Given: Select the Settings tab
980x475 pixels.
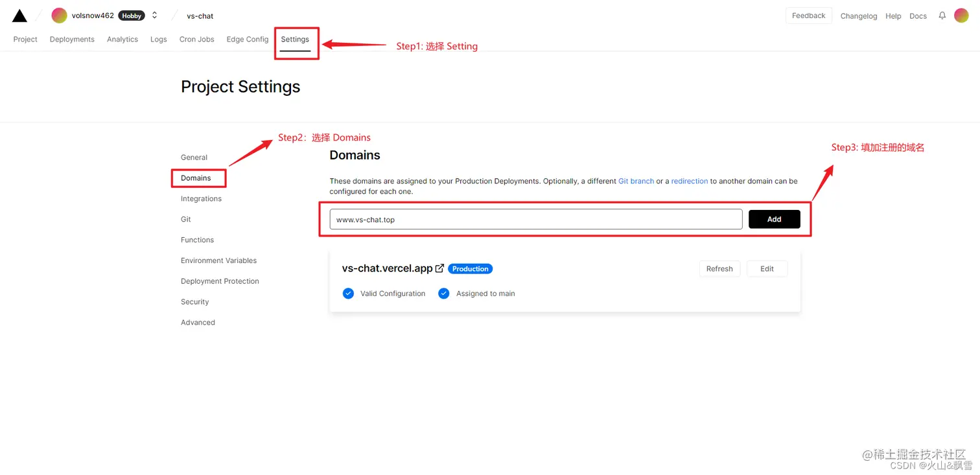Looking at the screenshot, I should click(x=295, y=40).
